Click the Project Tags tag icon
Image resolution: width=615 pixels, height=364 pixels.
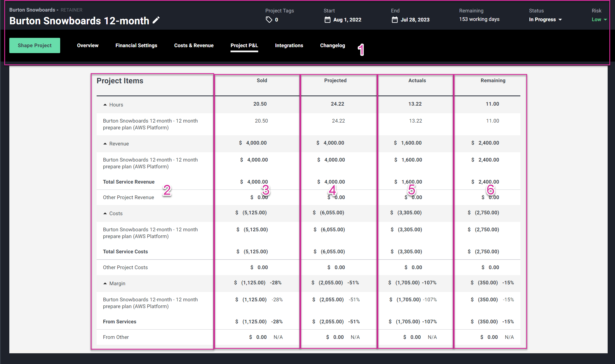[x=269, y=19]
